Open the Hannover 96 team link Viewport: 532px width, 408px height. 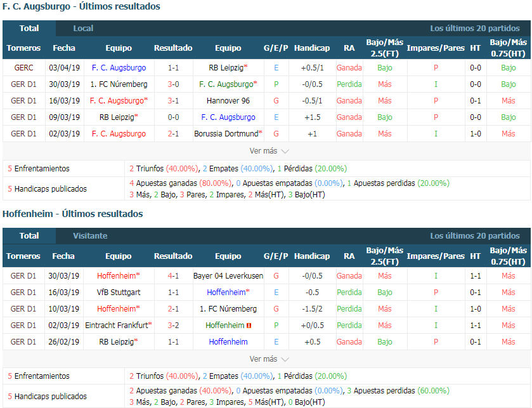point(228,101)
